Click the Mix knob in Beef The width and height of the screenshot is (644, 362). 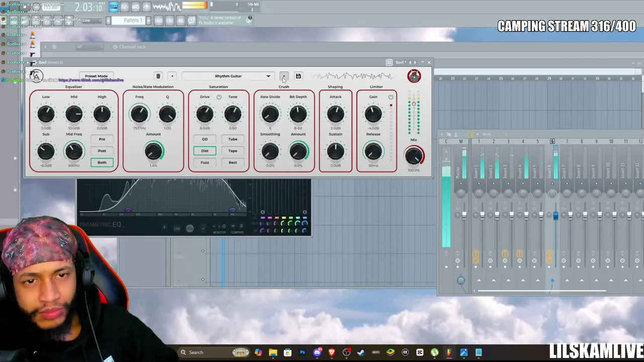pos(414,156)
